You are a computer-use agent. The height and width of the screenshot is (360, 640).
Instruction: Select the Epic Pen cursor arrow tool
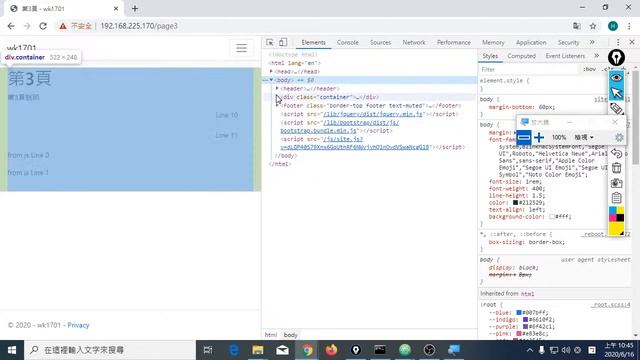616,93
